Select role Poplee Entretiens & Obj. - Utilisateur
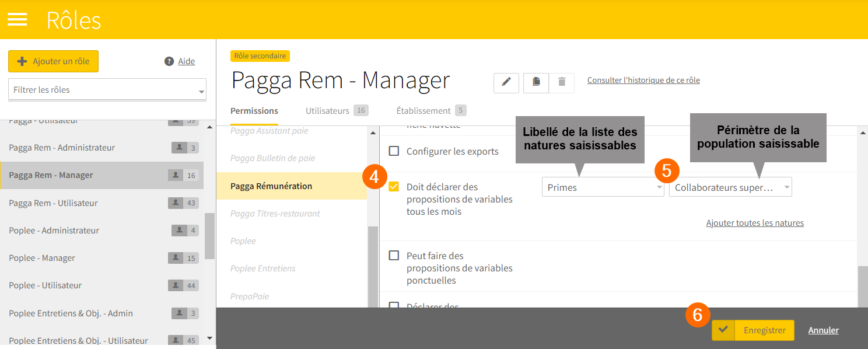This screenshot has width=868, height=349. point(102,340)
